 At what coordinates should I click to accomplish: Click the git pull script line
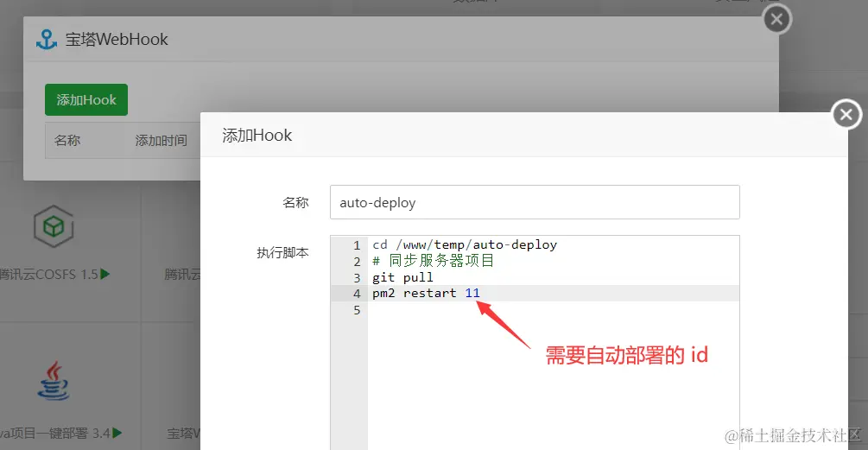(x=402, y=277)
